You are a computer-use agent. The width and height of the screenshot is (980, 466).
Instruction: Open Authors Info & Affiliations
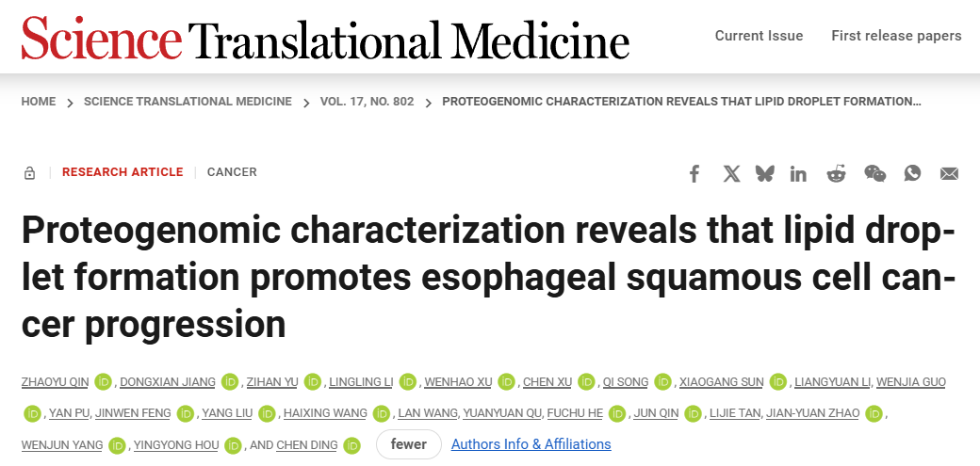[531, 444]
